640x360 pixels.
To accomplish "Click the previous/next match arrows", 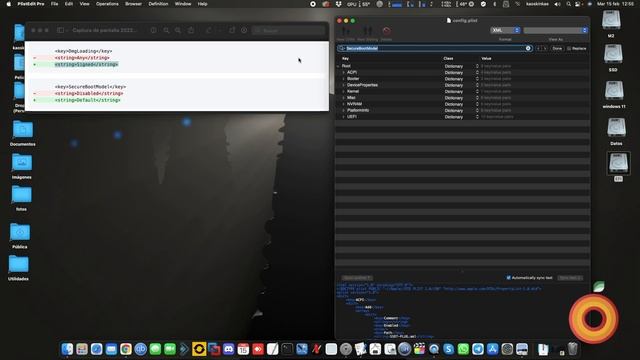I will pyautogui.click(x=541, y=48).
